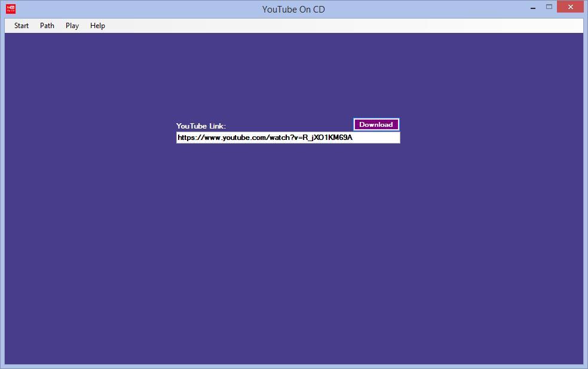The image size is (588, 369).
Task: Minimize the YouTube On CD window
Action: 533,7
